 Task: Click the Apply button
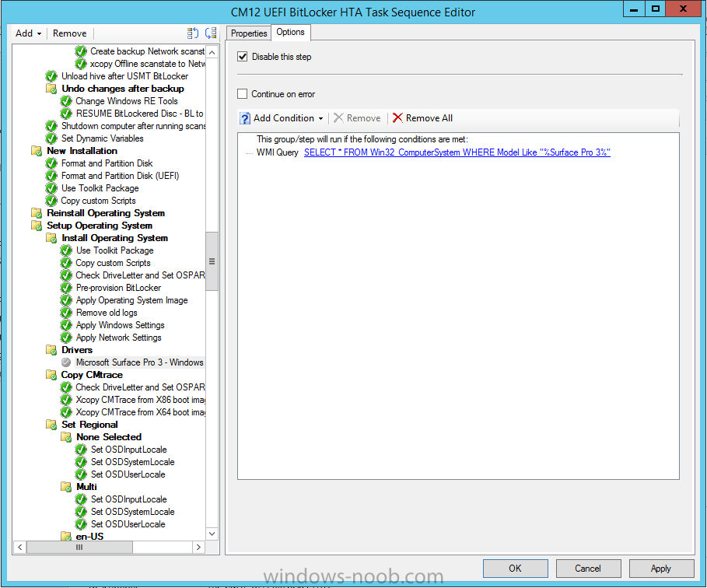click(661, 568)
